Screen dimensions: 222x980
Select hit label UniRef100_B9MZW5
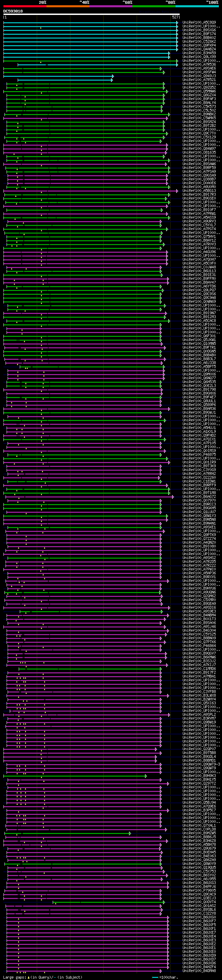pyautogui.click(x=199, y=833)
